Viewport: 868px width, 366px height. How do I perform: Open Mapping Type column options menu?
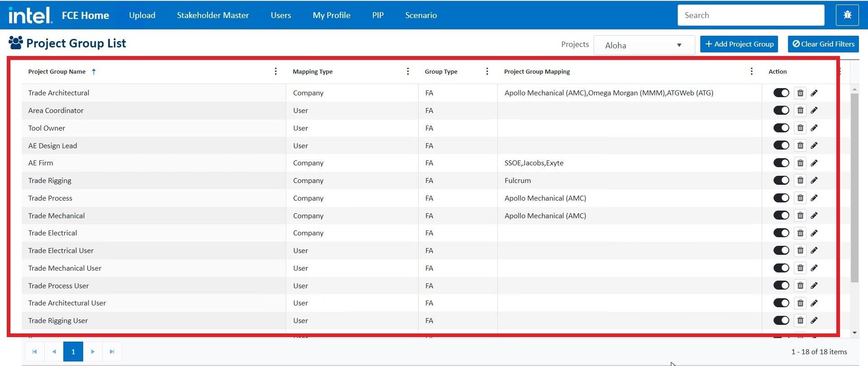408,71
